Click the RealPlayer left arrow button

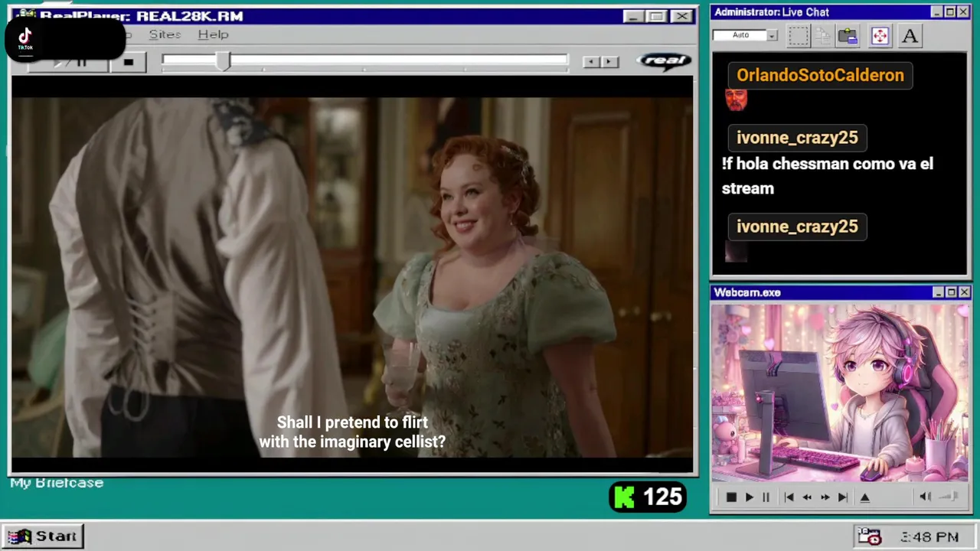[591, 62]
